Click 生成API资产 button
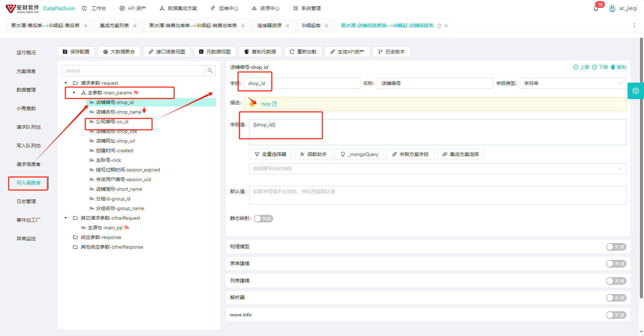The height and width of the screenshot is (336, 644). pos(347,52)
